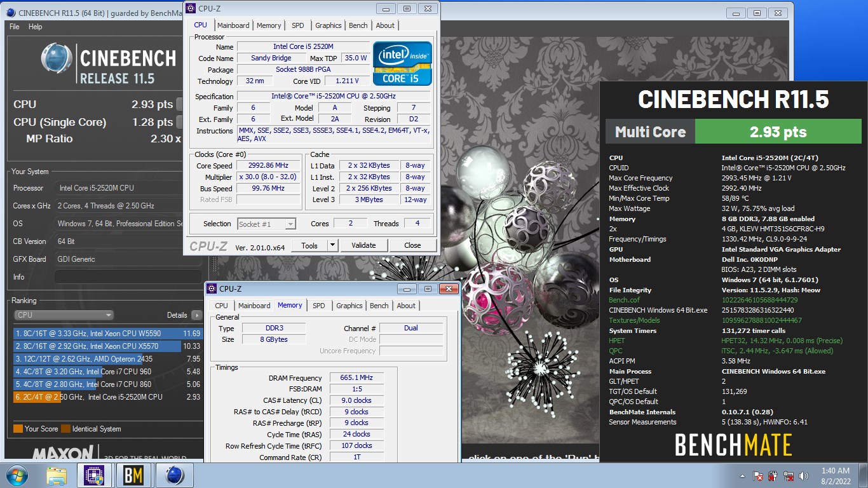
Task: Open the Socket #1 selection dropdown
Action: tap(266, 224)
